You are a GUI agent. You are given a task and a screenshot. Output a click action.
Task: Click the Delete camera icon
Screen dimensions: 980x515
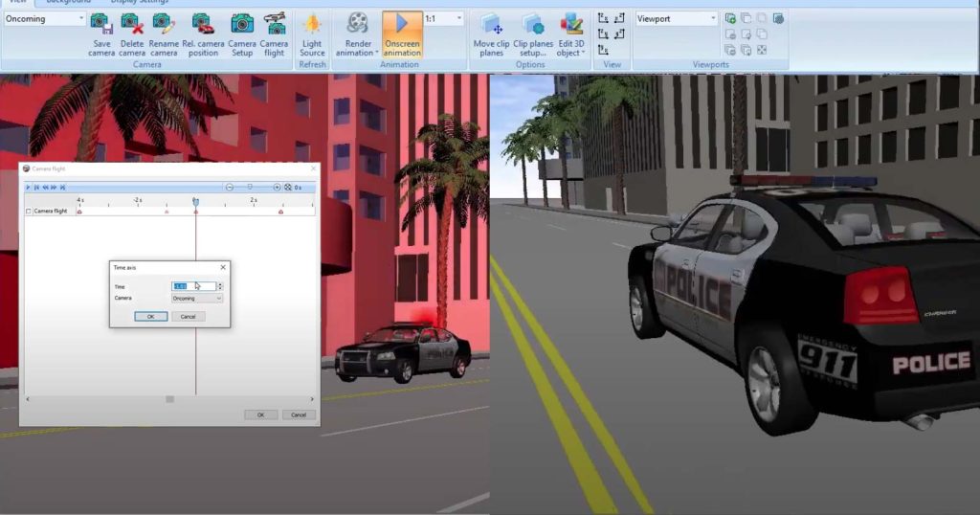[x=132, y=25]
